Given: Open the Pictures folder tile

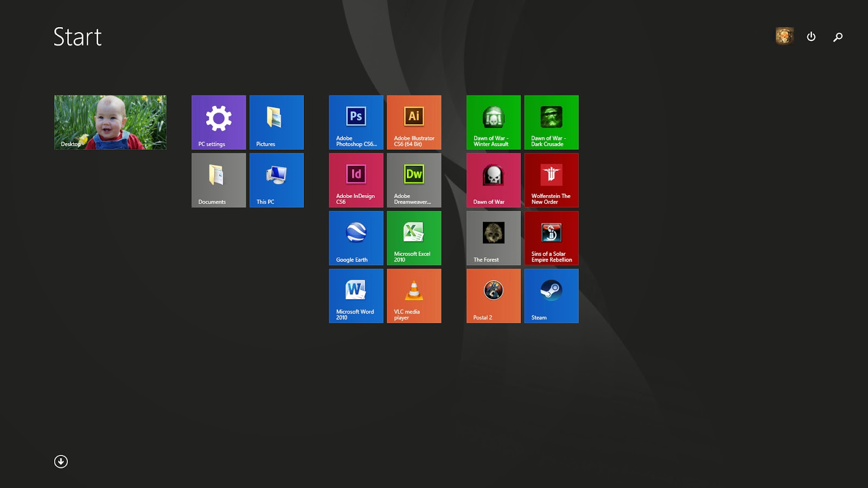Looking at the screenshot, I should [x=277, y=123].
